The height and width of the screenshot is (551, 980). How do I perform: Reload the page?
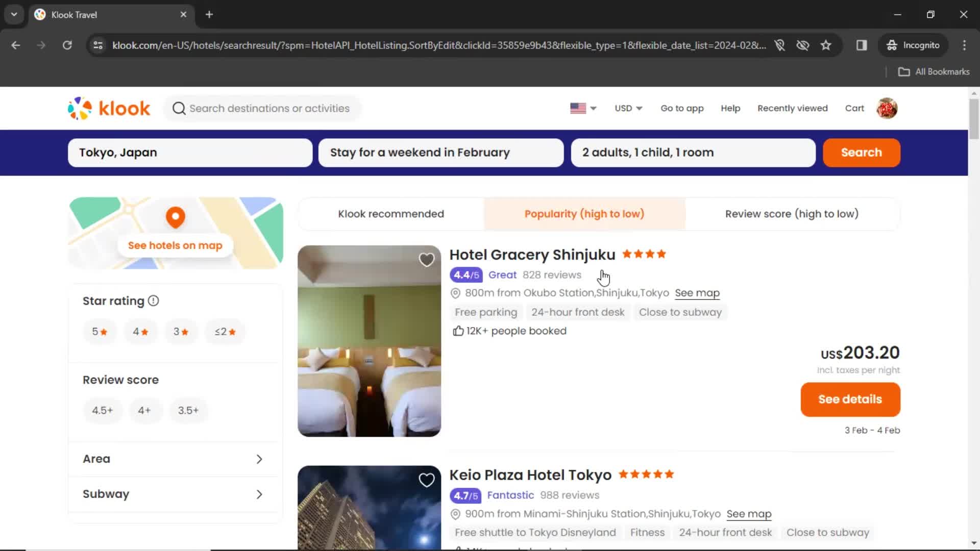pyautogui.click(x=67, y=45)
